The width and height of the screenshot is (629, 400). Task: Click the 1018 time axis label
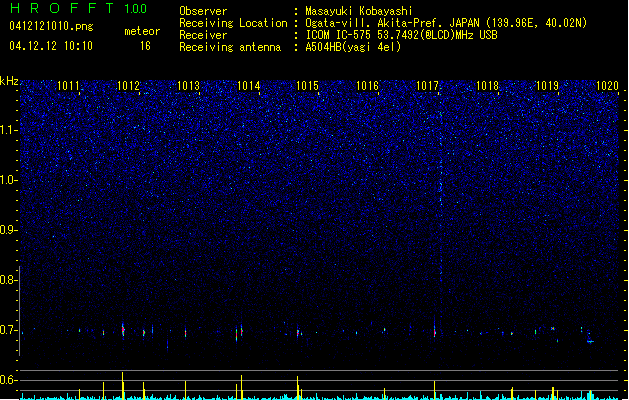(x=487, y=85)
